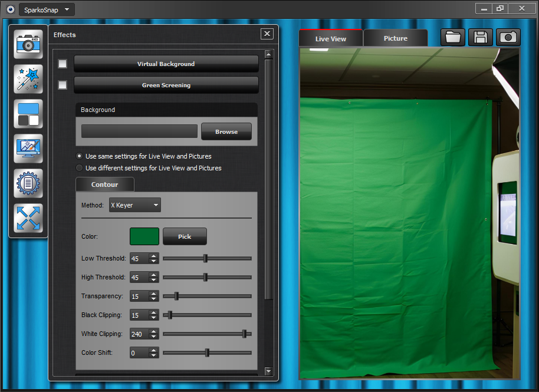Open the Method X Keyer dropdown
The height and width of the screenshot is (392, 539).
135,205
